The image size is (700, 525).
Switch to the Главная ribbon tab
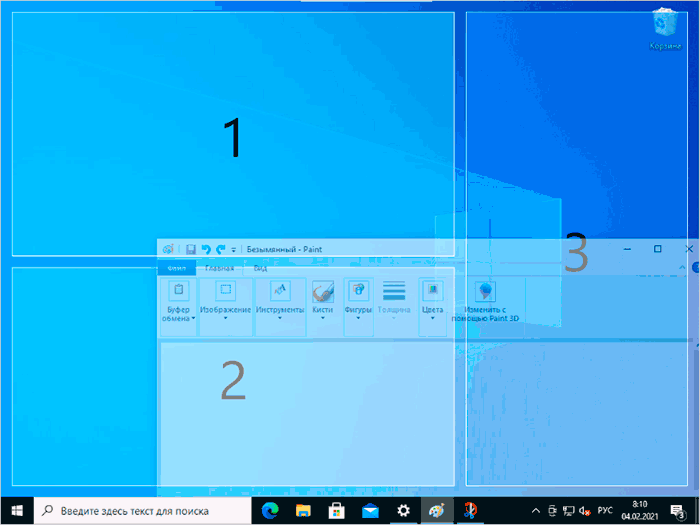[220, 268]
